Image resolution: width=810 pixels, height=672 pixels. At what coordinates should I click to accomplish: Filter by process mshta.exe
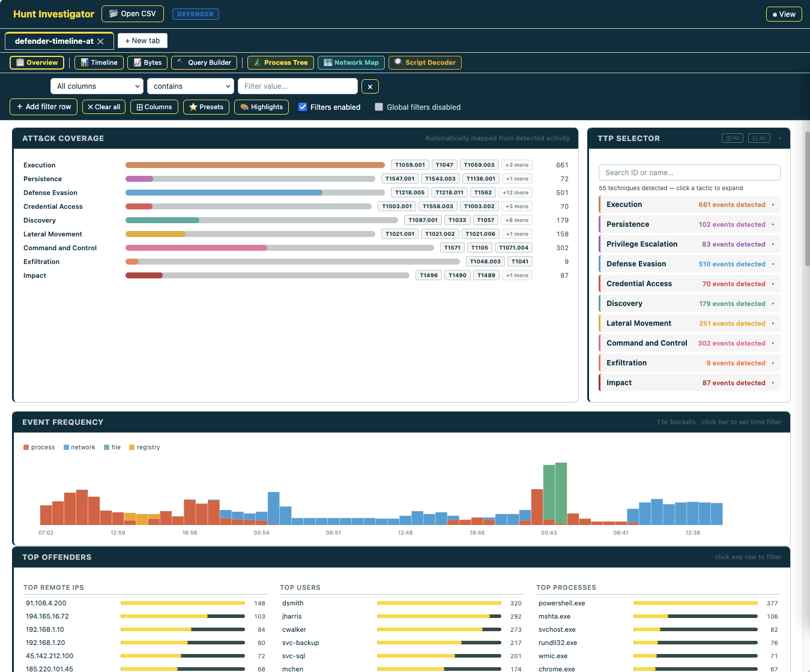click(658, 616)
